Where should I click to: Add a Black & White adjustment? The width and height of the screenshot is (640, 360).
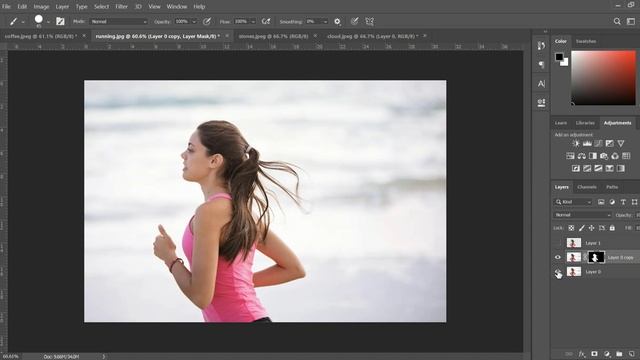[x=593, y=156]
